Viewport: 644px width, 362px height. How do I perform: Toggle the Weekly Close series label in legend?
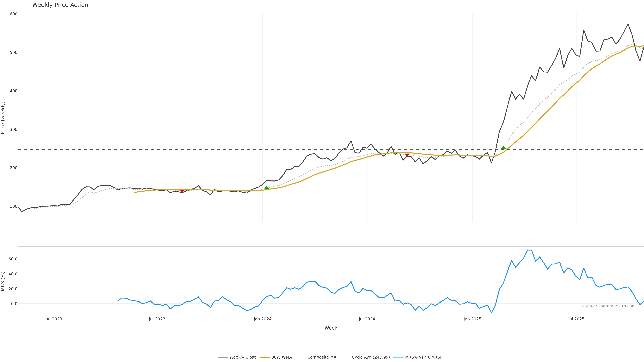pos(243,357)
